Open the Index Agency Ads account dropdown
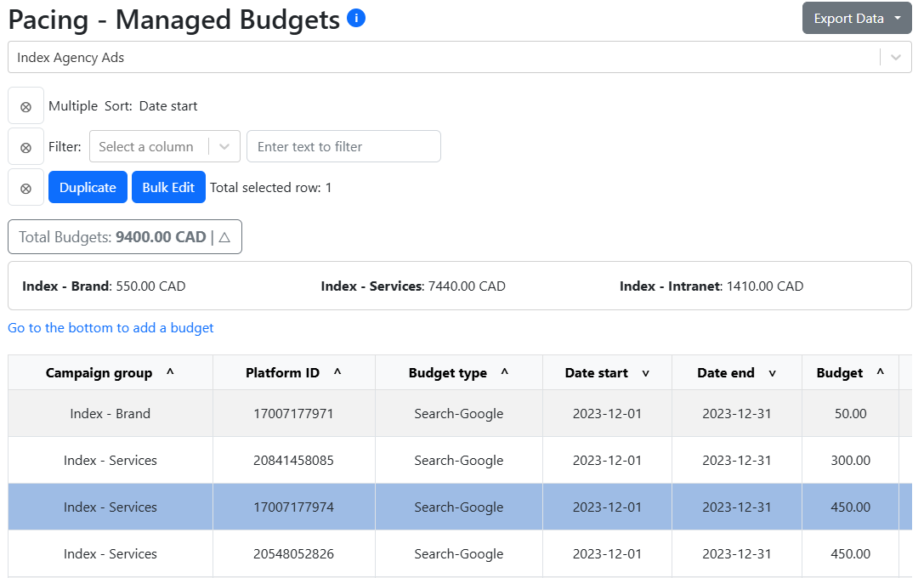 tap(460, 57)
